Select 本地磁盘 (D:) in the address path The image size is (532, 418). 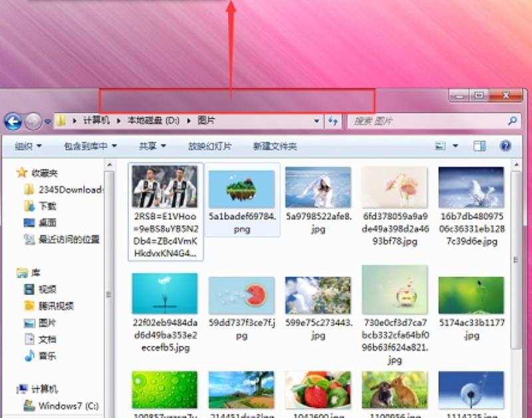(153, 120)
